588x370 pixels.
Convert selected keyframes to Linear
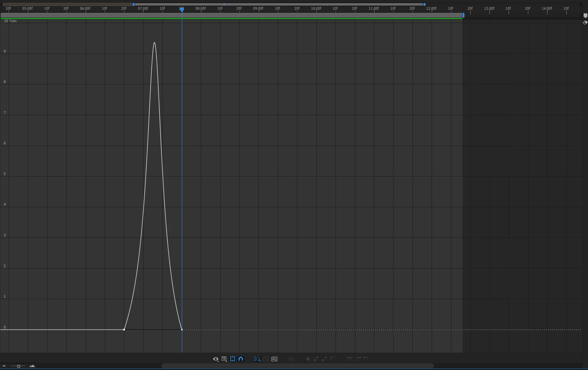click(324, 359)
